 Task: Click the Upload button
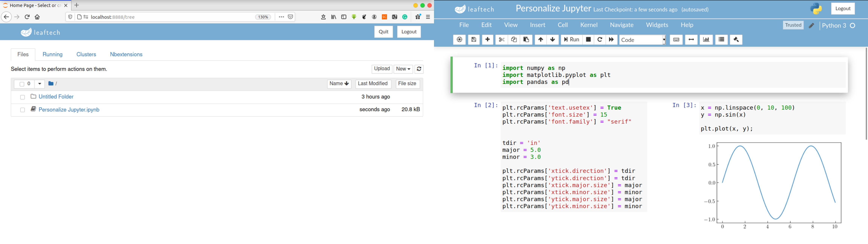point(382,69)
